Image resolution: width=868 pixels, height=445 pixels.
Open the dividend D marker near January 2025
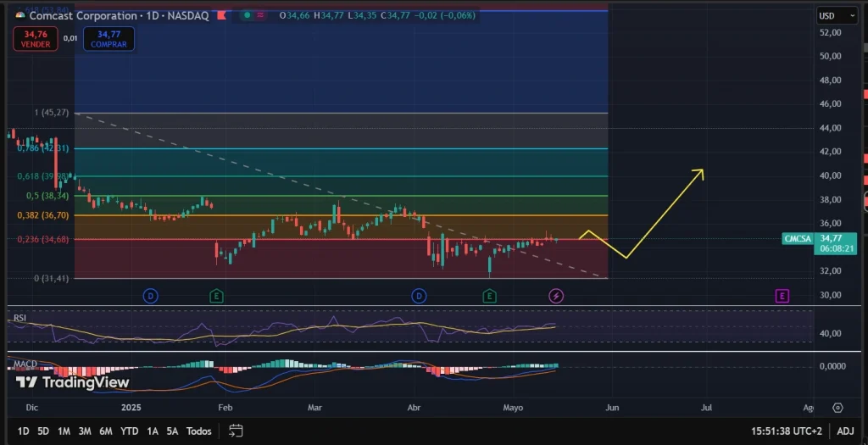(150, 296)
